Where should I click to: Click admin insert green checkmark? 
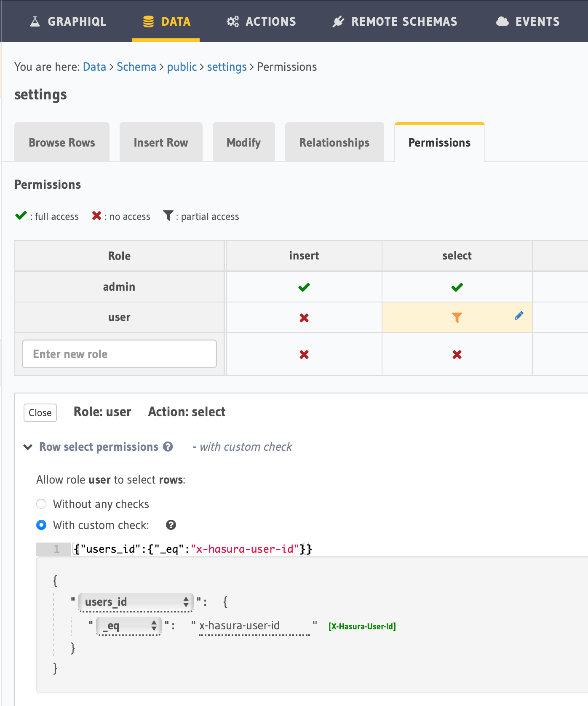pos(304,287)
